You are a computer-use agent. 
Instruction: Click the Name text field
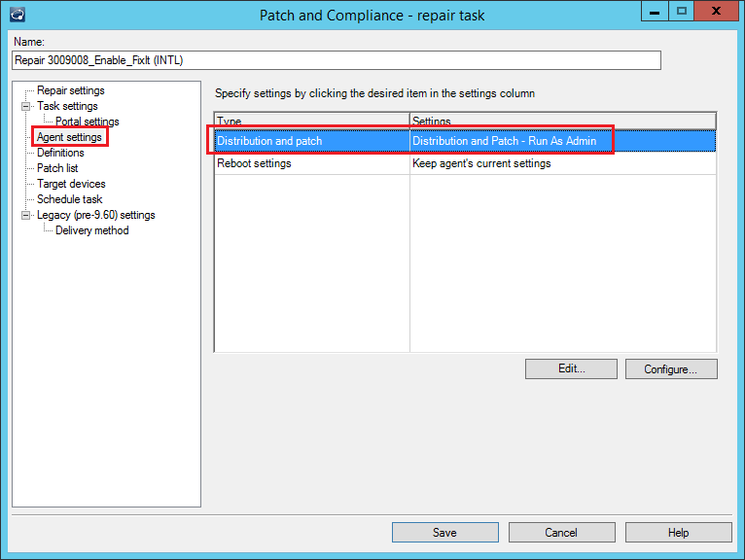pos(337,60)
